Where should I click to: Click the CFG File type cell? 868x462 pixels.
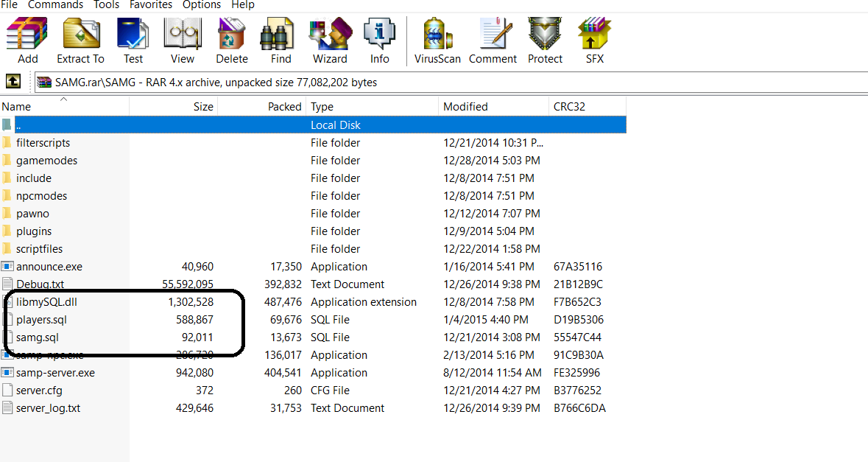tap(330, 391)
